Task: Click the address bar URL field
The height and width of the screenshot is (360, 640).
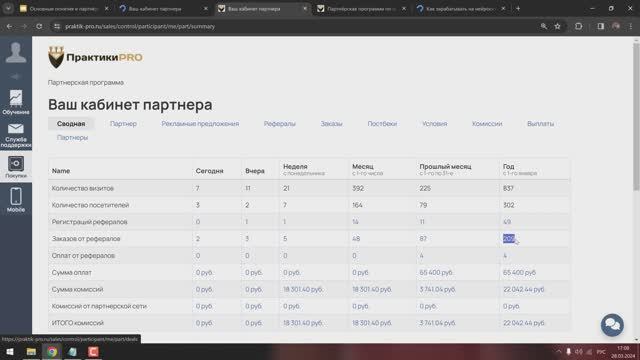Action: (294, 26)
